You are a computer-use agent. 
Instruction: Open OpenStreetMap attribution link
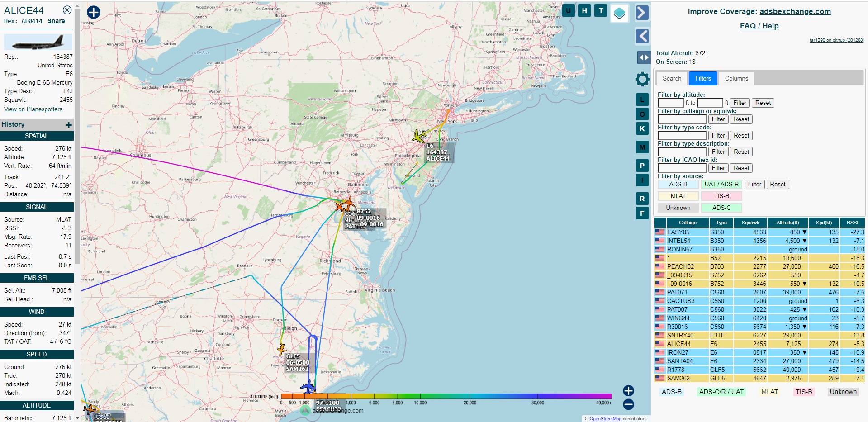tap(605, 419)
